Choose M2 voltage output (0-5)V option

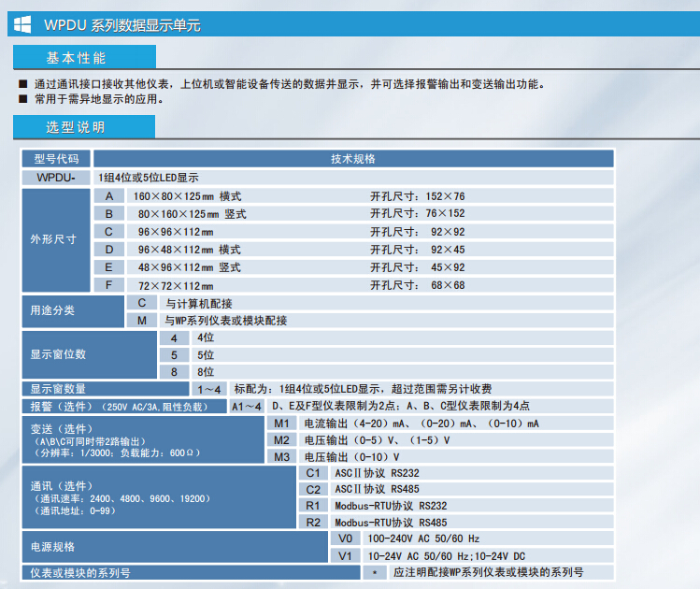tap(282, 439)
